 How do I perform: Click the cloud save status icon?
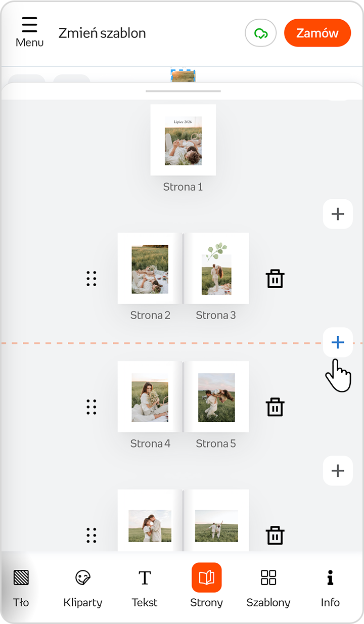261,33
